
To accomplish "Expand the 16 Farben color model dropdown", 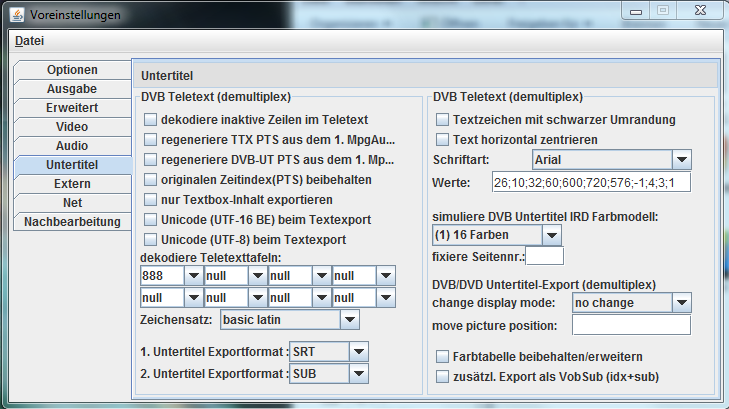I will [x=551, y=235].
